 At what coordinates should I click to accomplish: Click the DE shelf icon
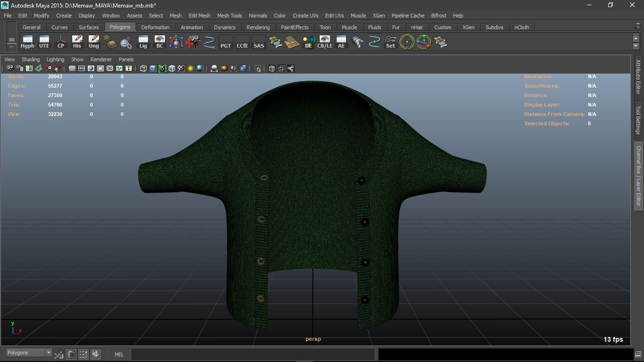(308, 42)
